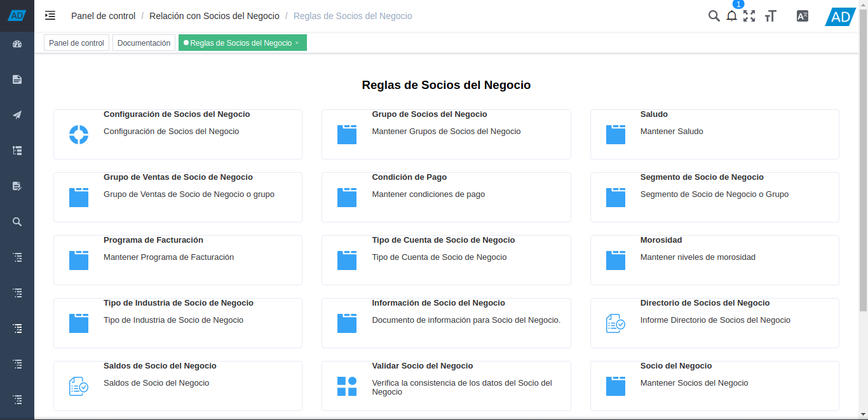This screenshot has width=868, height=420.
Task: Click the document icon in the sidebar
Action: click(x=17, y=79)
